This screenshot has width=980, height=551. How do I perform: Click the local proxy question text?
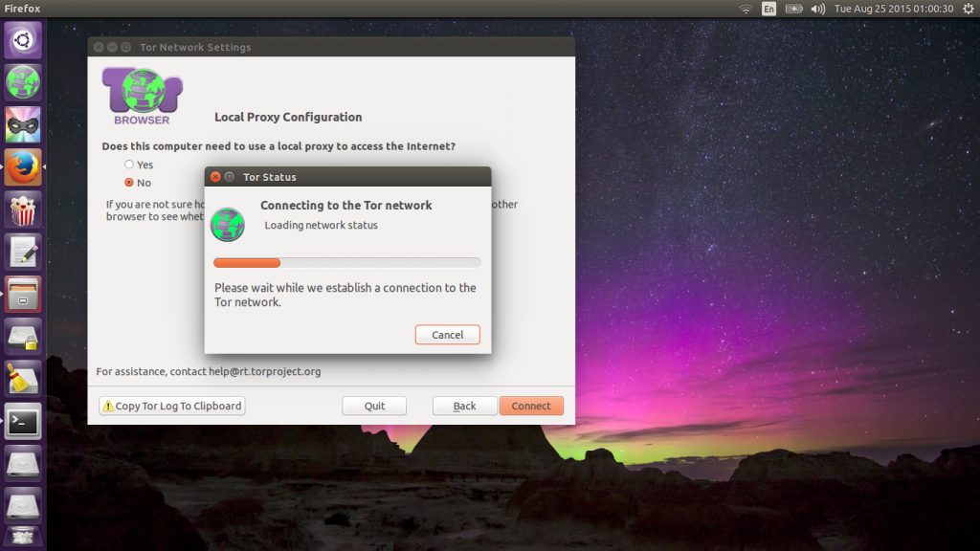[278, 146]
